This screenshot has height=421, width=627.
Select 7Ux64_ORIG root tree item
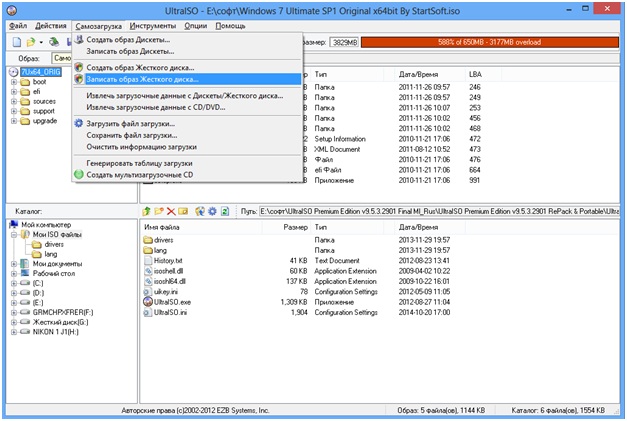pyautogui.click(x=41, y=72)
